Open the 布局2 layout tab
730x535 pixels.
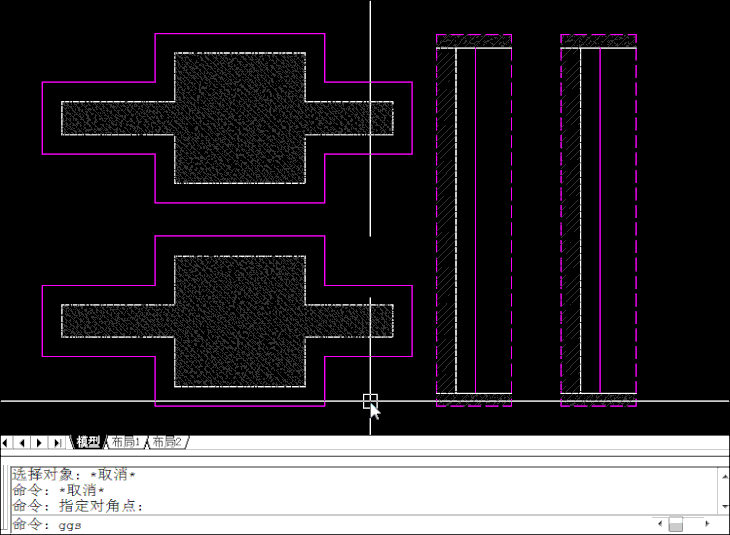[167, 443]
